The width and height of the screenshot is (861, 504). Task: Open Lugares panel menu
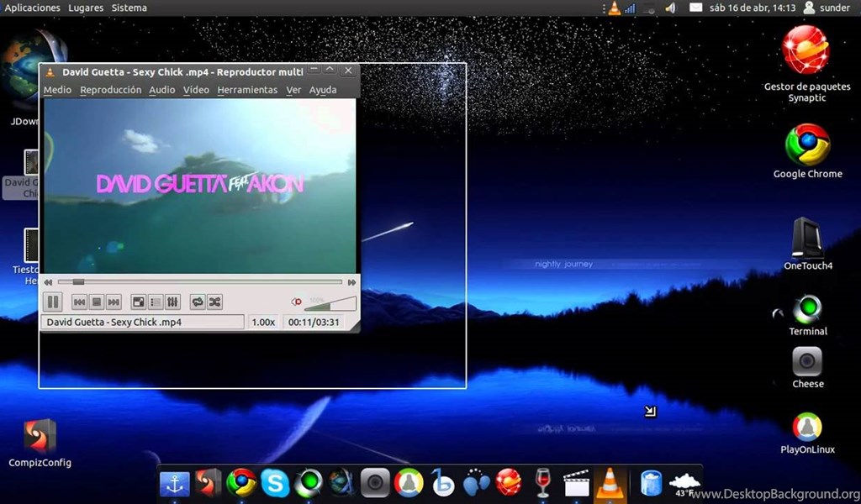pyautogui.click(x=86, y=8)
